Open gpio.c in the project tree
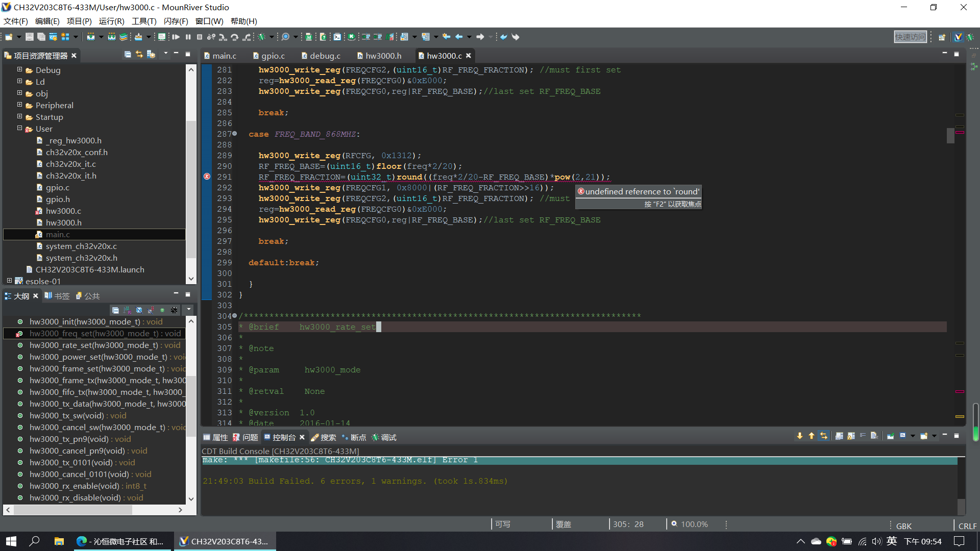The width and height of the screenshot is (980, 551). pos(57,188)
